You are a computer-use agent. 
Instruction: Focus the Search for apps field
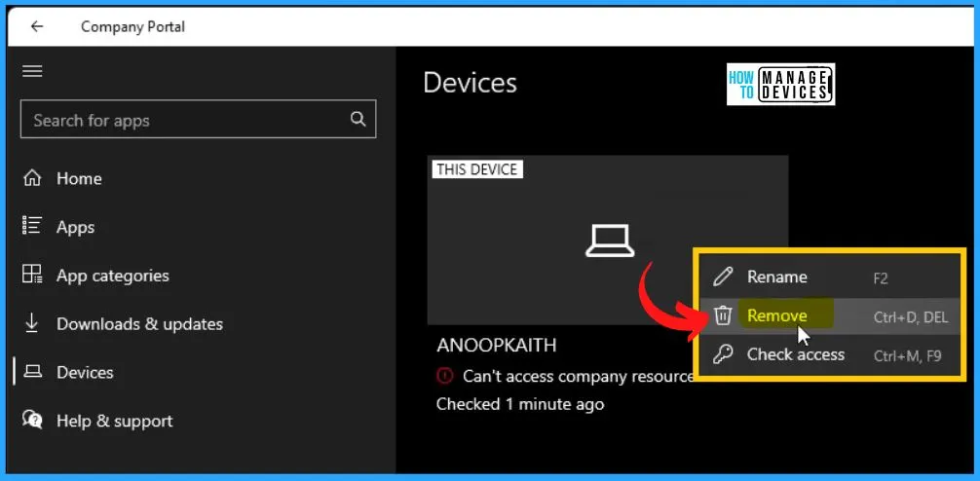(x=198, y=119)
